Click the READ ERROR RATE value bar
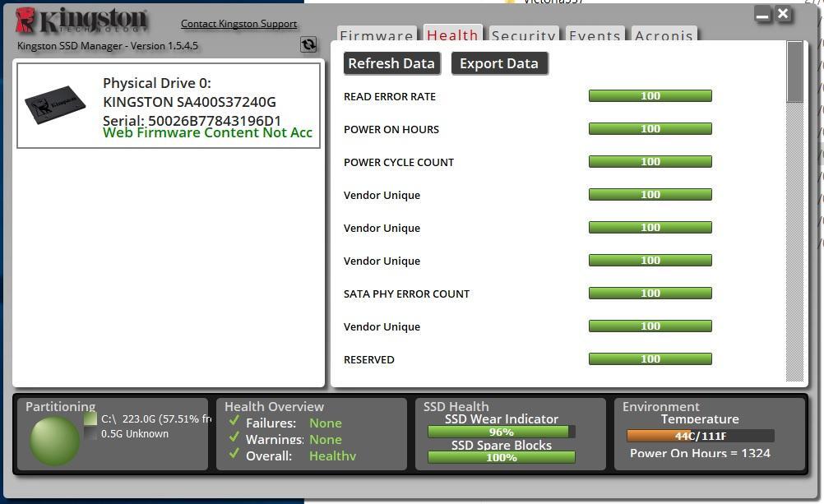The height and width of the screenshot is (504, 824). 650,95
